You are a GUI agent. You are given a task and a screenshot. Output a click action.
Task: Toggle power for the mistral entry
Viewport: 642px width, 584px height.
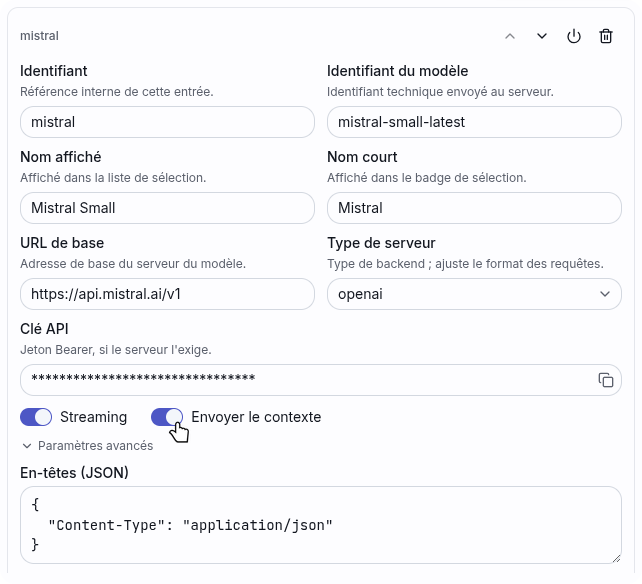[574, 36]
